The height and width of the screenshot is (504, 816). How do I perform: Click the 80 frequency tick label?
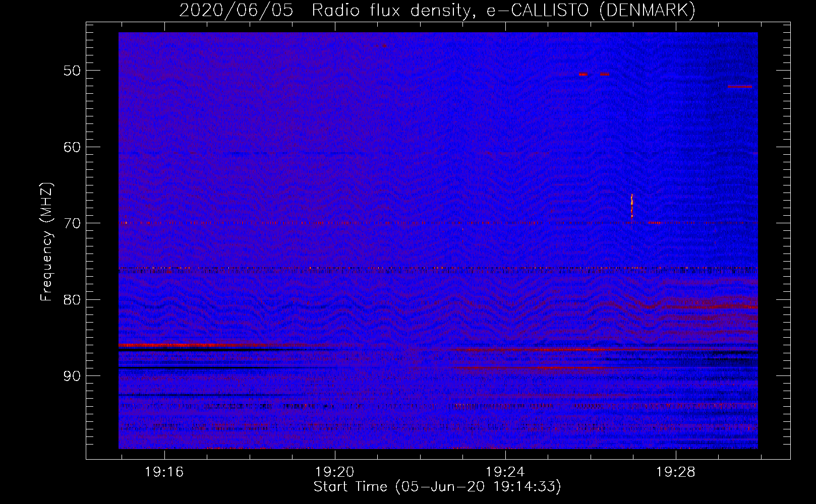pos(72,300)
